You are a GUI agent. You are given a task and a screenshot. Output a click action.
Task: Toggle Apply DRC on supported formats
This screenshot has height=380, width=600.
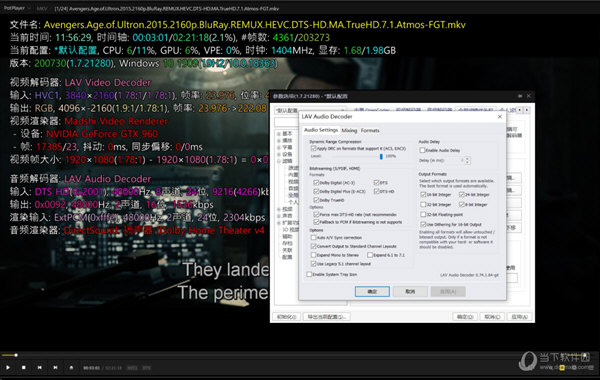click(313, 148)
